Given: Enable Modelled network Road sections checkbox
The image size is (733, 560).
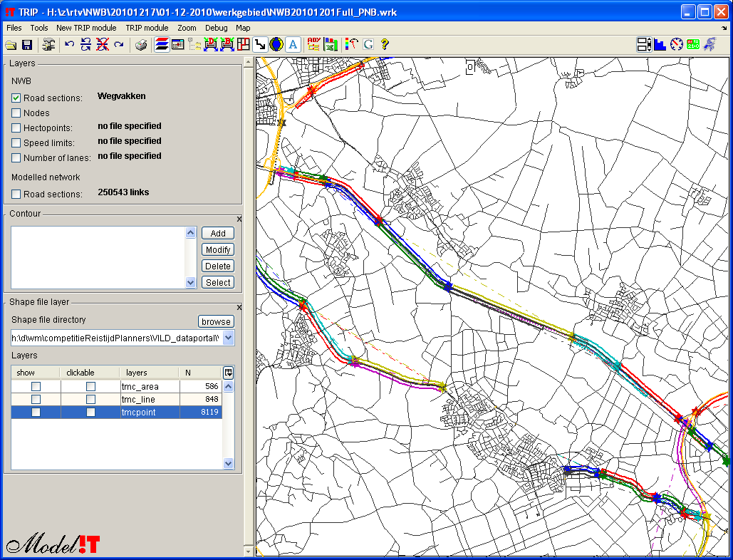Looking at the screenshot, I should (16, 194).
